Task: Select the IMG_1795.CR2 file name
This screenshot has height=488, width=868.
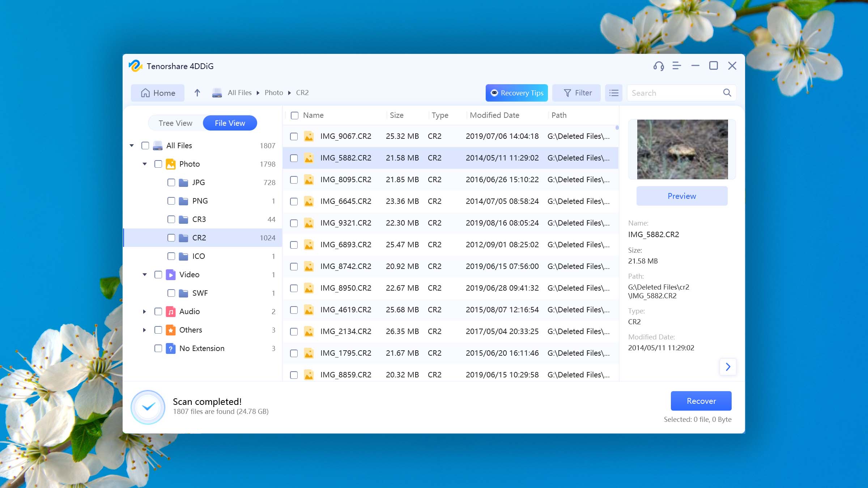Action: (x=346, y=353)
